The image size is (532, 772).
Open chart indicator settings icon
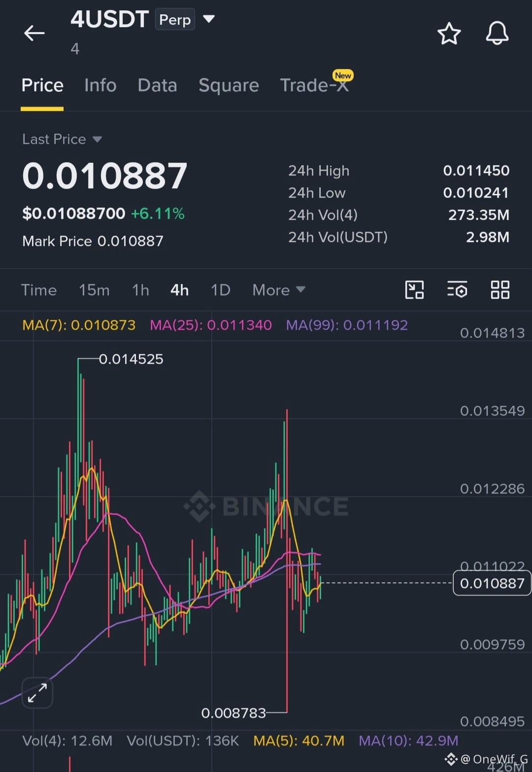coord(457,290)
